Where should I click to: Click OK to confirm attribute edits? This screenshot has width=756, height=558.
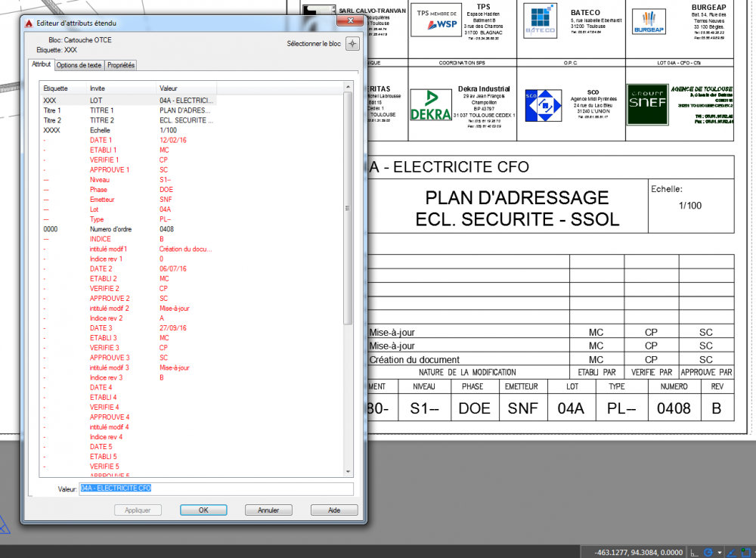tap(203, 510)
